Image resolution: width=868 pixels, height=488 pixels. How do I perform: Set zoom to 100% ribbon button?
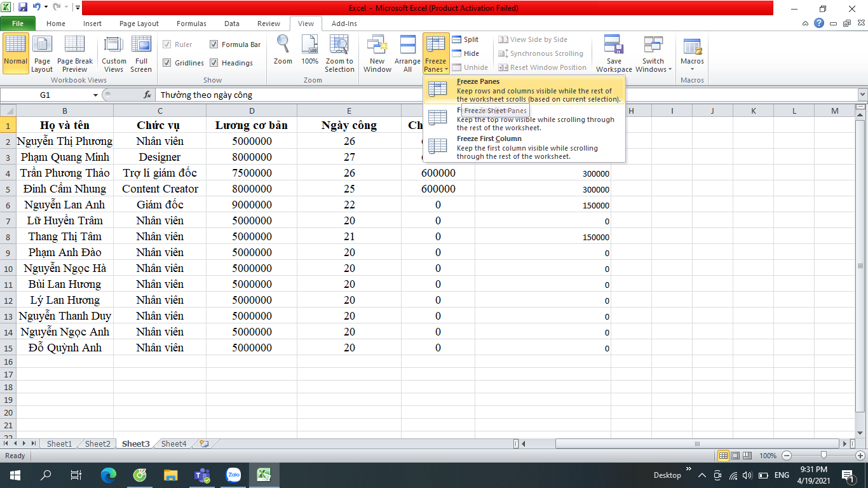tap(309, 51)
